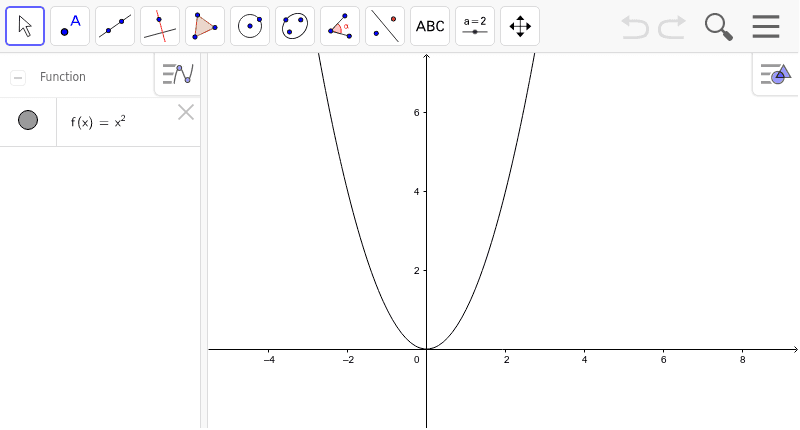The width and height of the screenshot is (800, 430).
Task: Click the y-axis label 6
Action: [417, 113]
